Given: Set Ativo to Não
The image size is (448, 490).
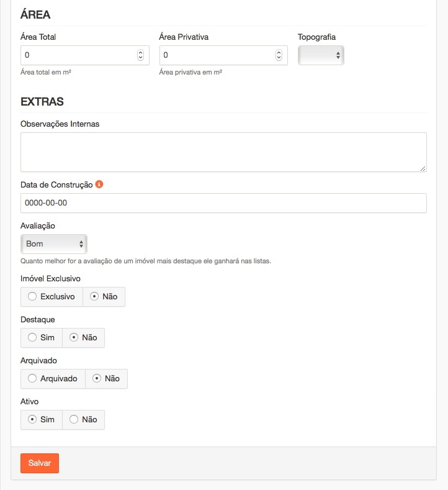Looking at the screenshot, I should [83, 420].
